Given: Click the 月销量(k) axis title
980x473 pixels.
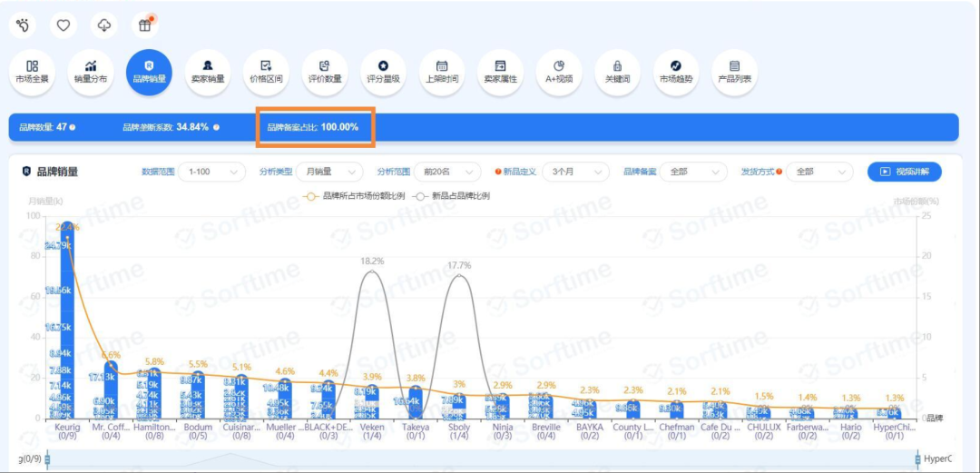Looking at the screenshot, I should point(45,202).
